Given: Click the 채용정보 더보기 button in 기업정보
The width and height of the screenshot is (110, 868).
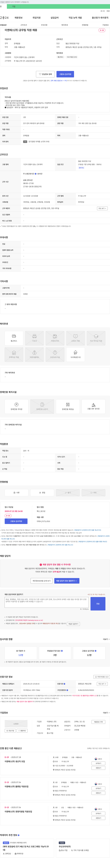Looking at the screenshot, I should (x=98, y=722).
